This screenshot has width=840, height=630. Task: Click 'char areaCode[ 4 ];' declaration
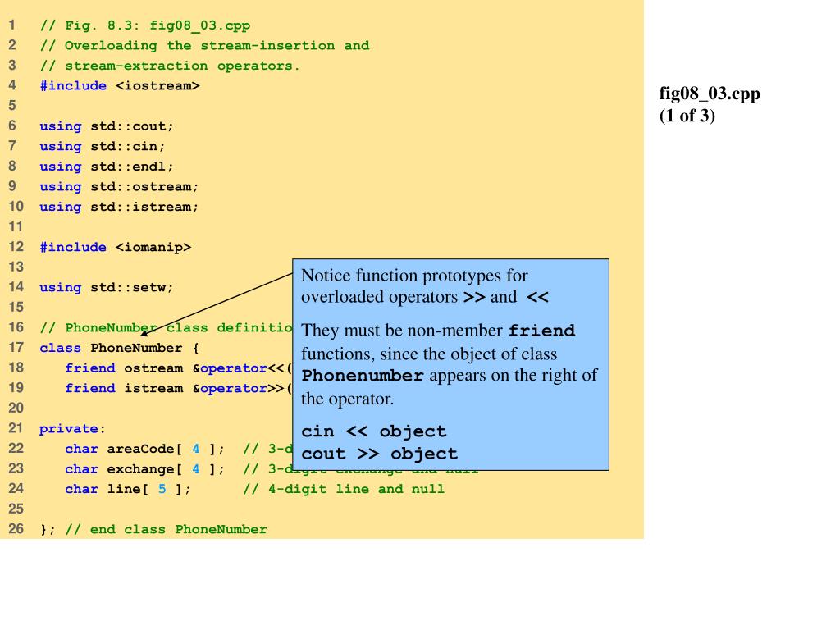point(144,449)
